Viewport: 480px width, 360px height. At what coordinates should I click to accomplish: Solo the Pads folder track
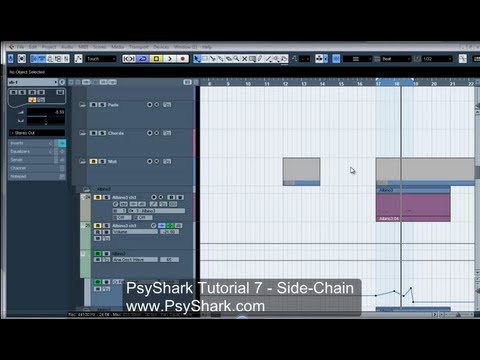102,105
